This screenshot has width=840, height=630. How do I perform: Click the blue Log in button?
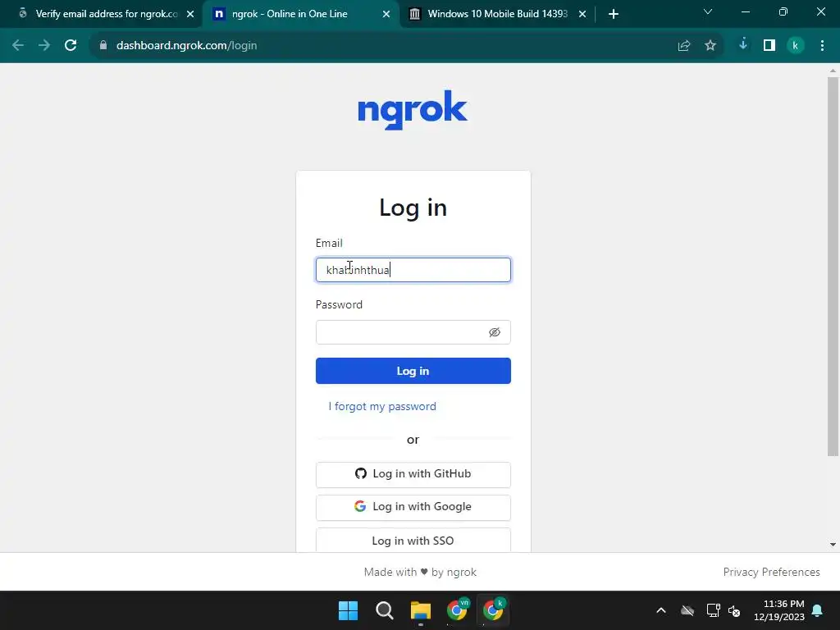coord(413,371)
